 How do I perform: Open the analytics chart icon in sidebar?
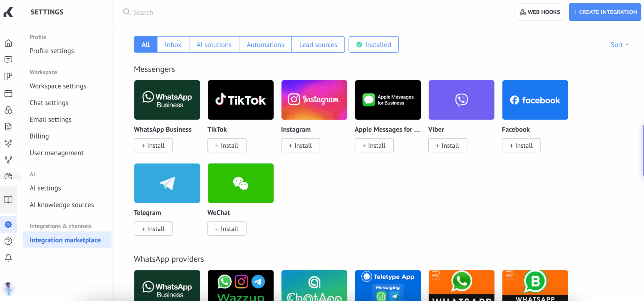tap(8, 176)
